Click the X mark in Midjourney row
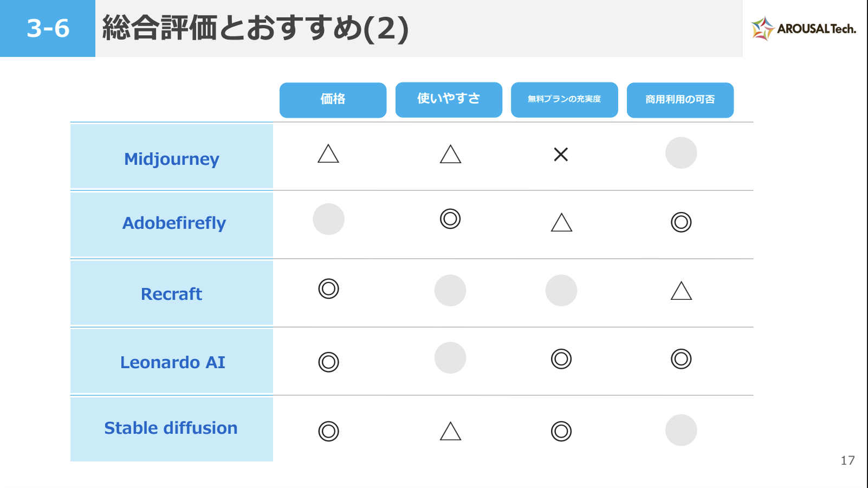This screenshot has width=868, height=488. (561, 155)
